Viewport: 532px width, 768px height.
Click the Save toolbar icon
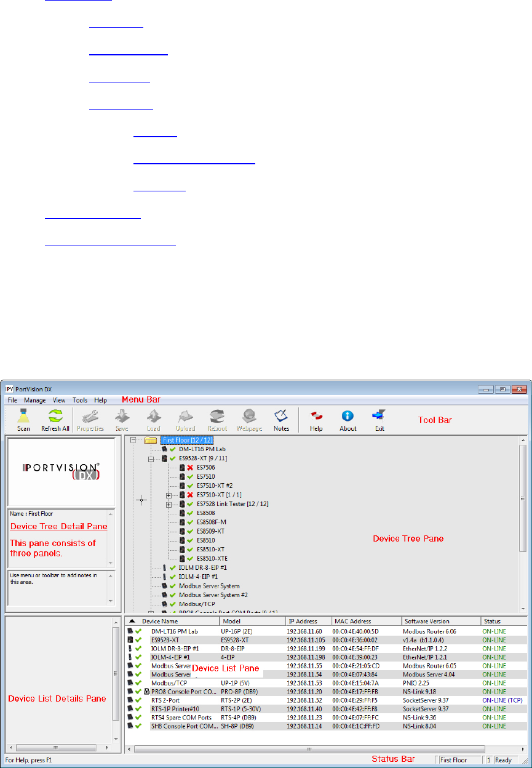(x=122, y=419)
